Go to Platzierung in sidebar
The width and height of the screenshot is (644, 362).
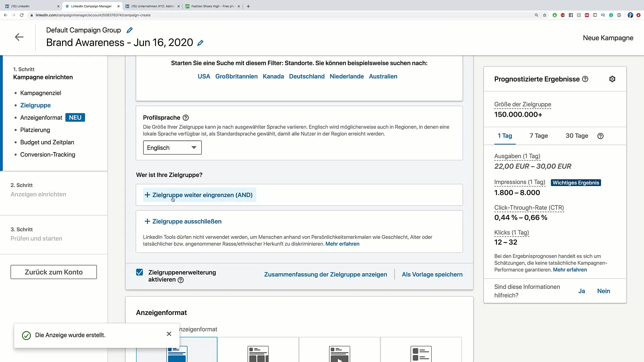(35, 130)
